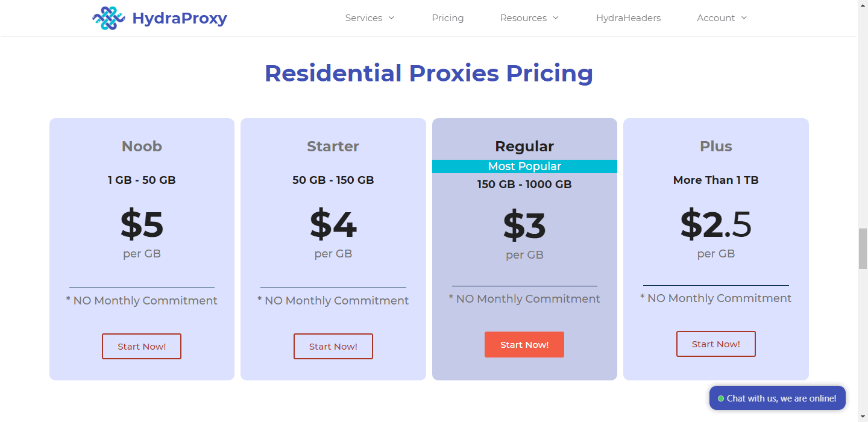Click the green online status dot

click(721, 398)
